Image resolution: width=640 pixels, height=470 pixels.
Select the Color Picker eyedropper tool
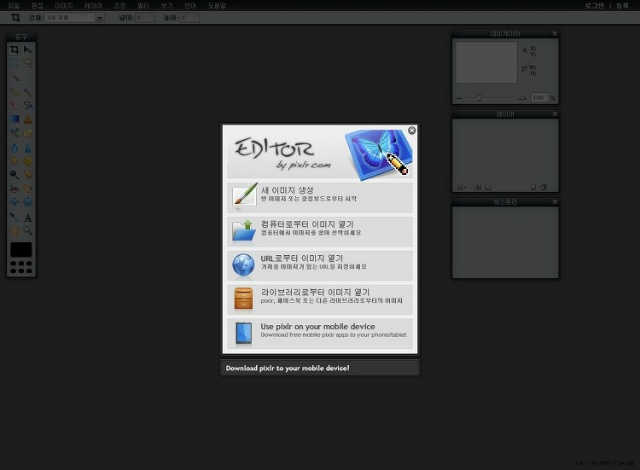tap(15, 217)
